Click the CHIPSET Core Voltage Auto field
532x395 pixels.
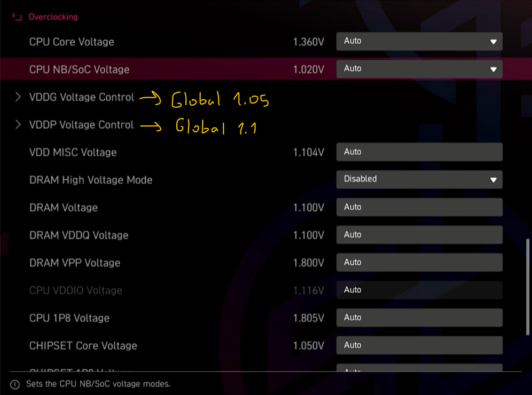pos(419,345)
